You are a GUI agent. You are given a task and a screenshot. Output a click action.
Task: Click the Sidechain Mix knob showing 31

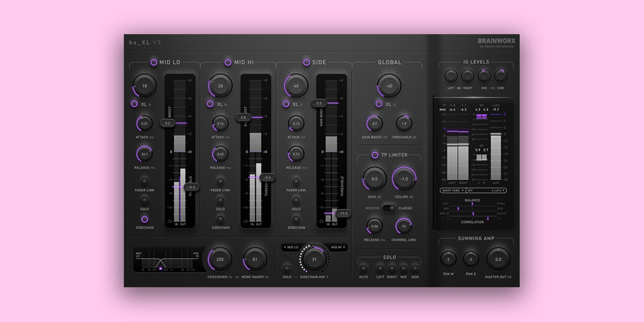click(x=315, y=259)
